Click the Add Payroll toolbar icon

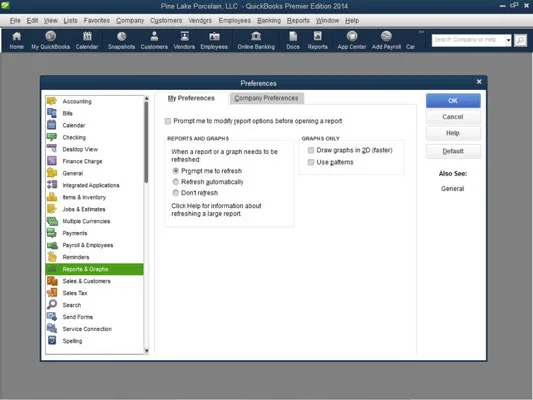click(386, 40)
